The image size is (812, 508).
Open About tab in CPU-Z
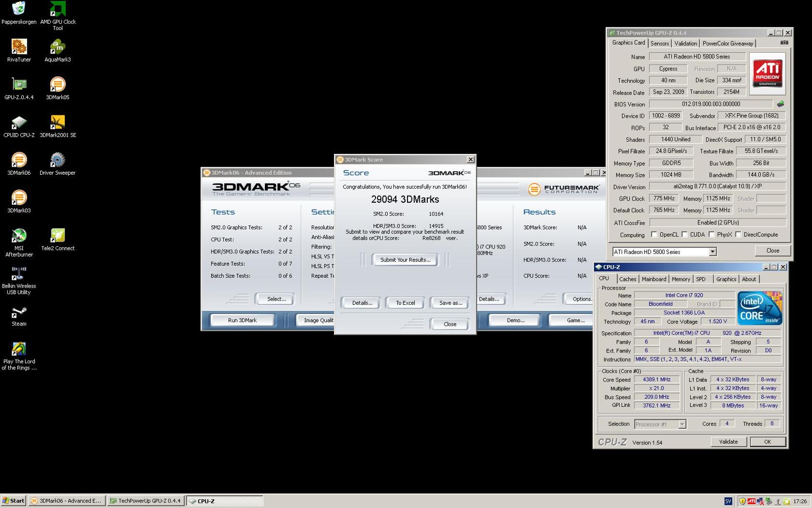(x=749, y=279)
